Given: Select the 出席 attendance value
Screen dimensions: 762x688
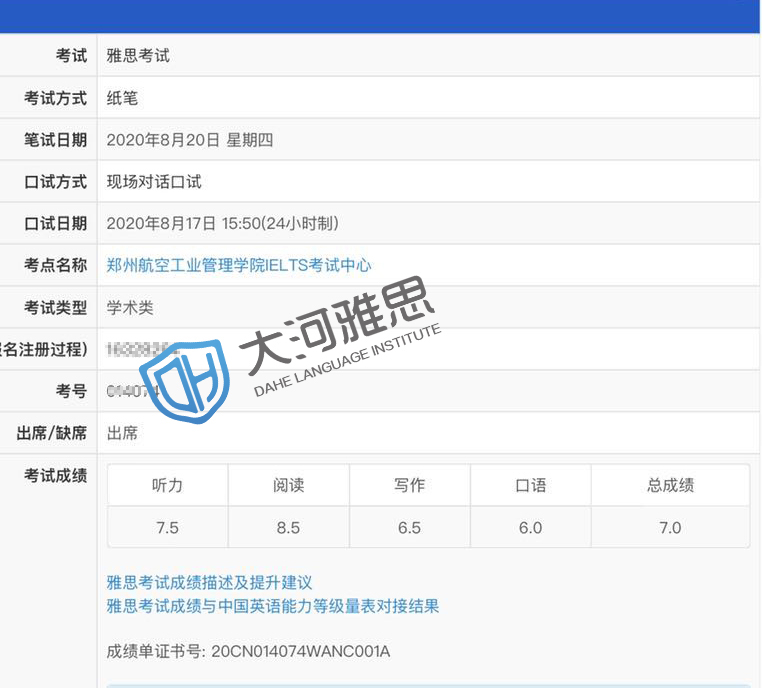Looking at the screenshot, I should pos(122,433).
